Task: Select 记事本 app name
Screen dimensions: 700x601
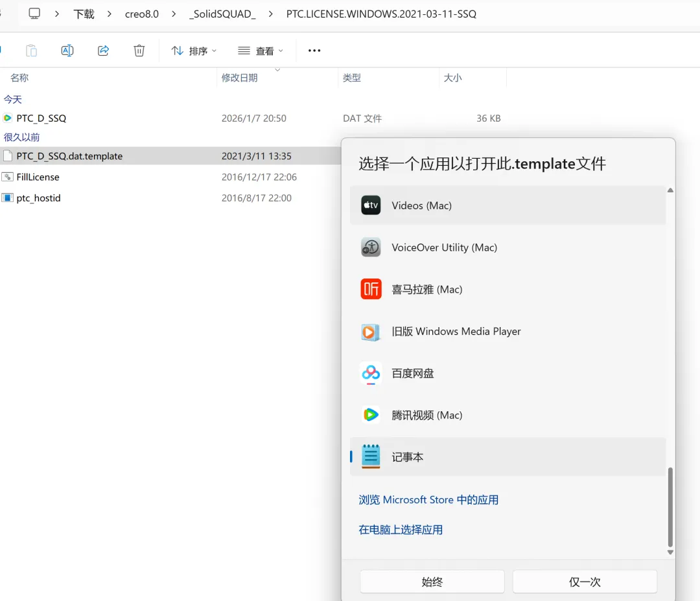Action: [407, 457]
